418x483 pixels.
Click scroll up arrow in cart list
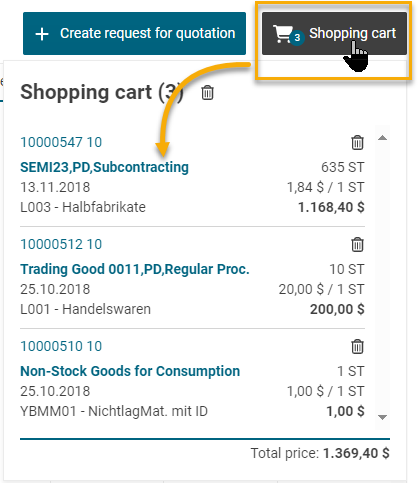coord(382,138)
